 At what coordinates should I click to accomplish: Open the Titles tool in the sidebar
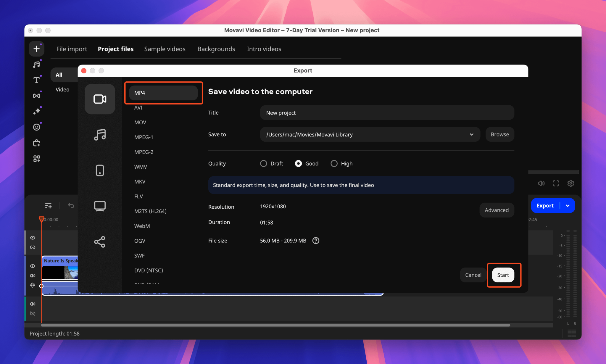click(x=36, y=80)
